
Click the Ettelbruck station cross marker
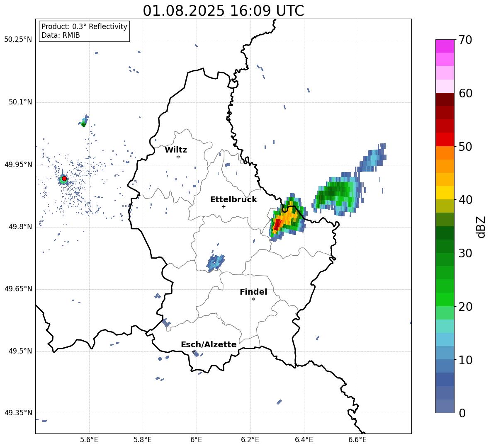(x=224, y=206)
